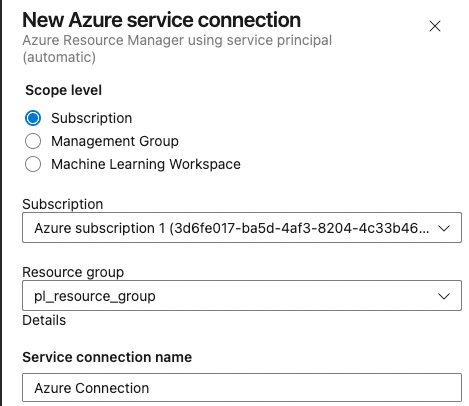Click the Management Group label text
This screenshot has width=469, height=406.
[115, 141]
